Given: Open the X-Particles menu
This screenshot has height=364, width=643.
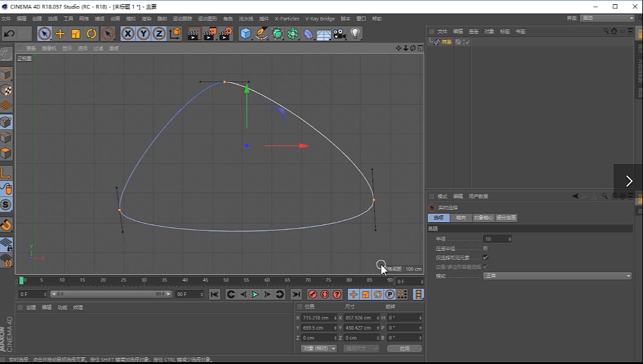Looking at the screenshot, I should point(287,19).
